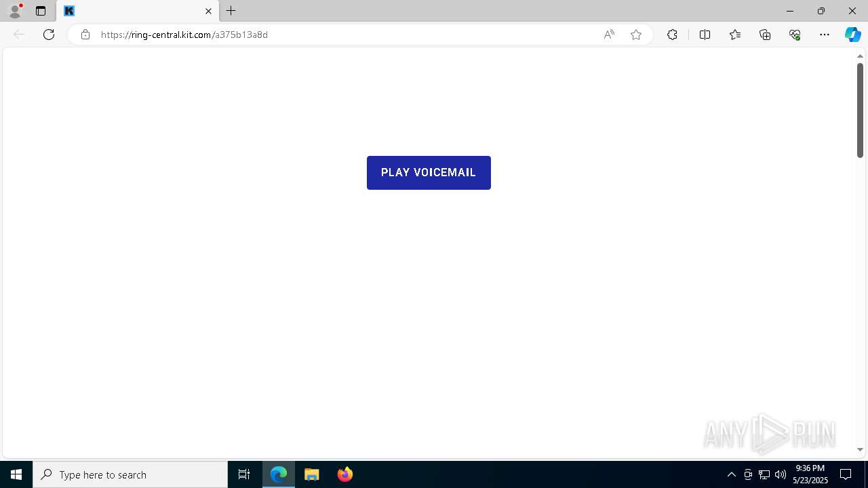Activate Read aloud icon
This screenshot has height=488, width=868.
tap(609, 35)
